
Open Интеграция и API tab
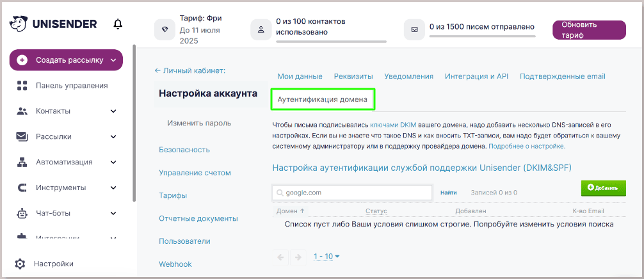(476, 76)
